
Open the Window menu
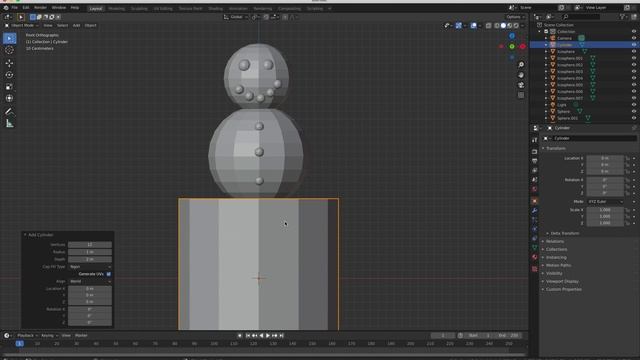(x=59, y=8)
